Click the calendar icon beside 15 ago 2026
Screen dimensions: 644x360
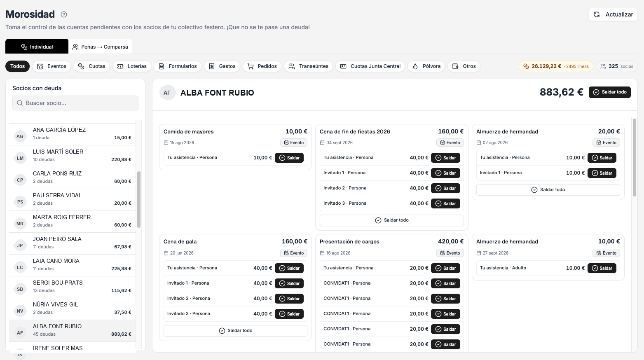point(166,143)
